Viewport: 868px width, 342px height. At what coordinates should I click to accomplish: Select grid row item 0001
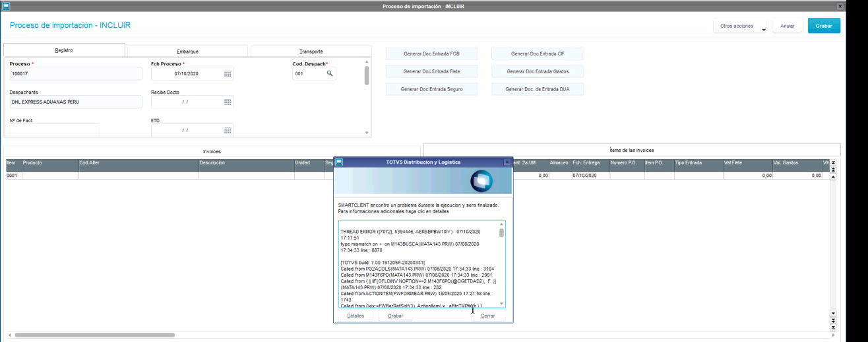pos(13,176)
